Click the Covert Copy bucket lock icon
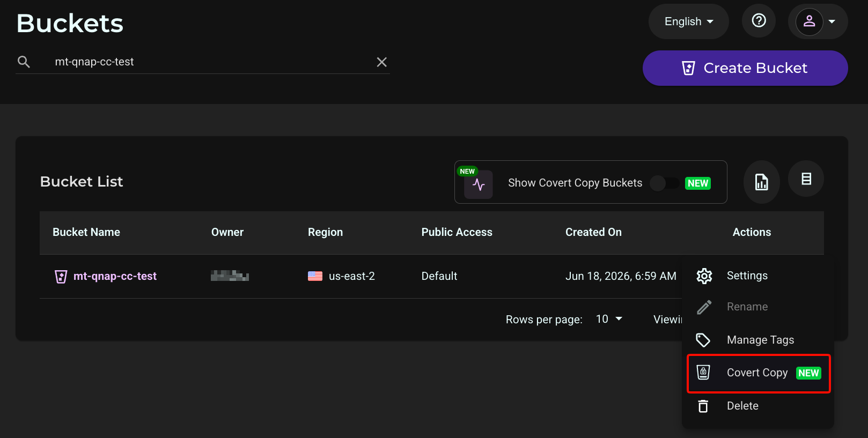 tap(703, 372)
